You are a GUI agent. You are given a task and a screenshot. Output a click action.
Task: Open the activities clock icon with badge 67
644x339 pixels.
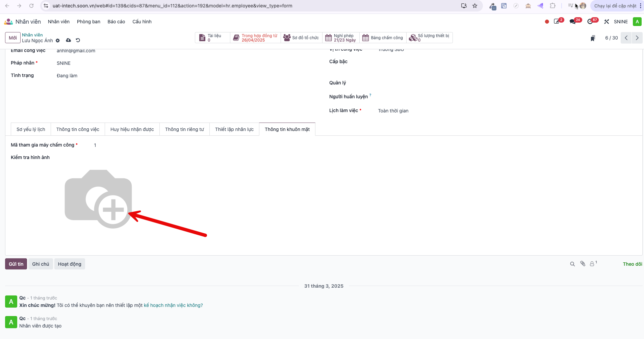[590, 22]
